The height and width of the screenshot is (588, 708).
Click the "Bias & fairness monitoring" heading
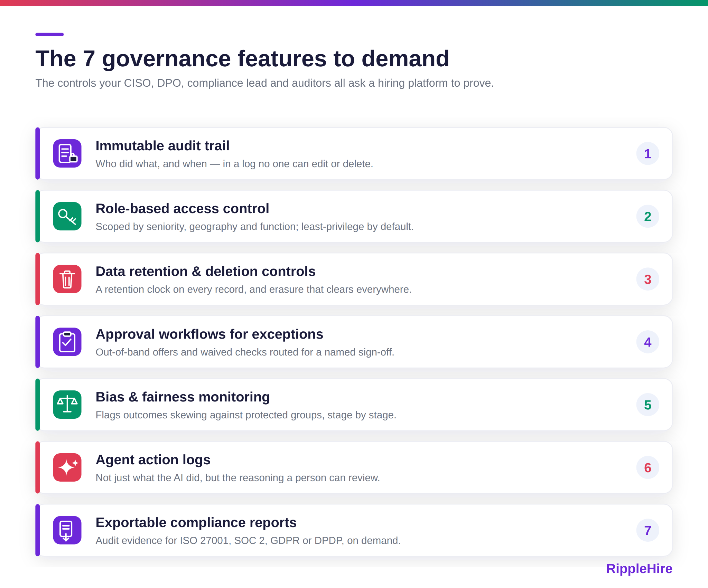coord(183,397)
